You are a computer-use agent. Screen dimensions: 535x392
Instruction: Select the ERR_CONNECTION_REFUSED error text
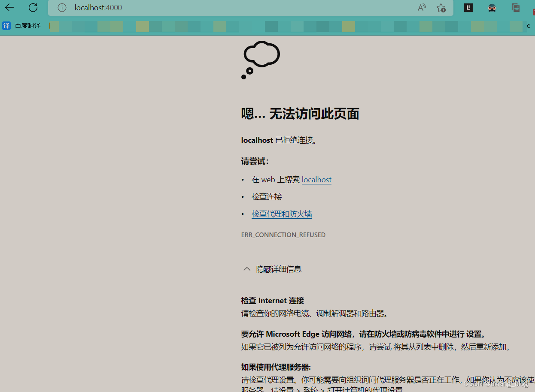click(283, 235)
